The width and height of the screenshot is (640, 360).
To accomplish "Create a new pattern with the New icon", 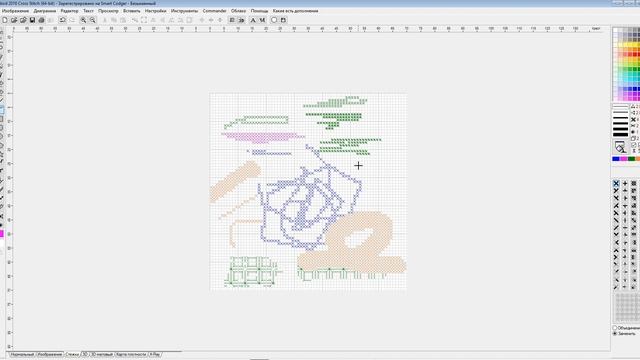I will click(x=5, y=20).
